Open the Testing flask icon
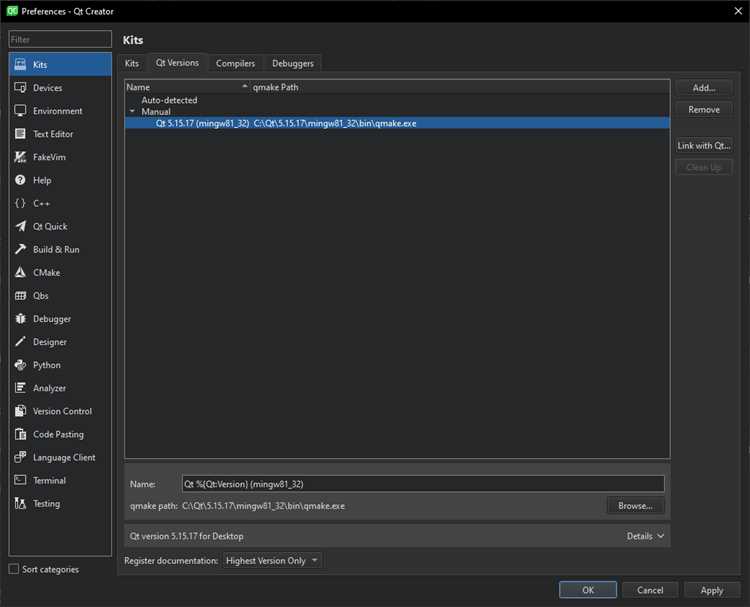The width and height of the screenshot is (750, 607). pyautogui.click(x=20, y=503)
